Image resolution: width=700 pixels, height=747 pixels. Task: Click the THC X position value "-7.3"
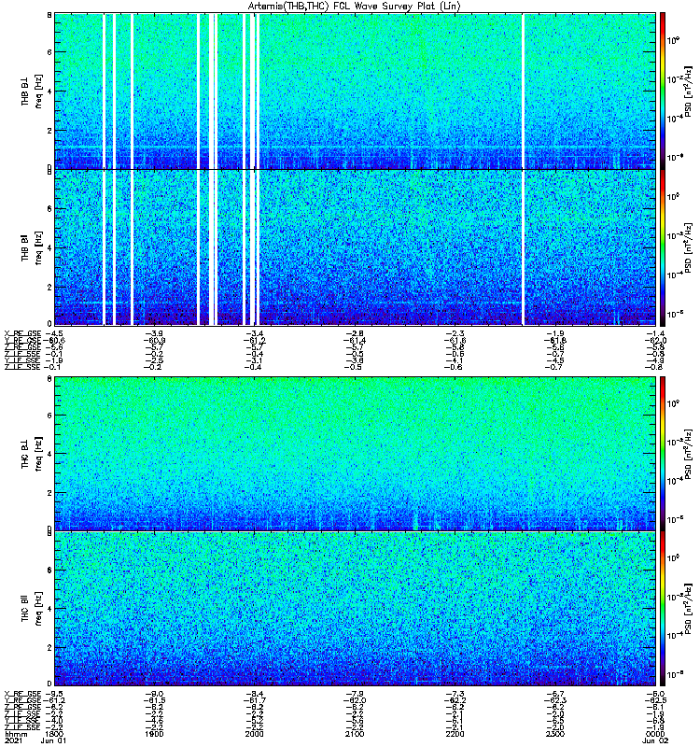[x=455, y=694]
